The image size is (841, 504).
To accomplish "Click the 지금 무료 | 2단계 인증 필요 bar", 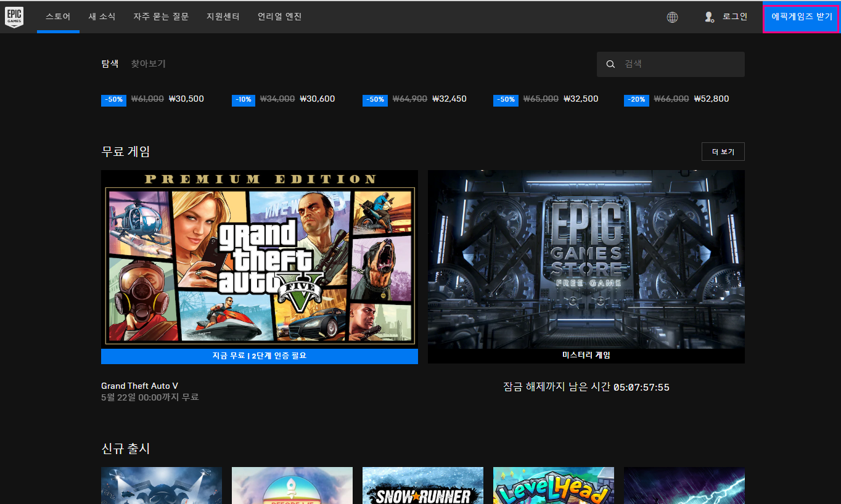I will 260,356.
